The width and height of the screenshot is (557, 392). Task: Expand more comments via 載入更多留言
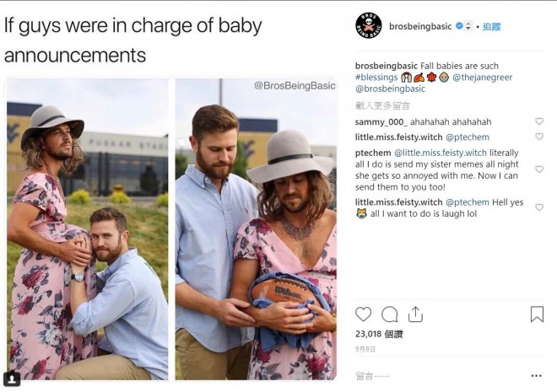382,106
